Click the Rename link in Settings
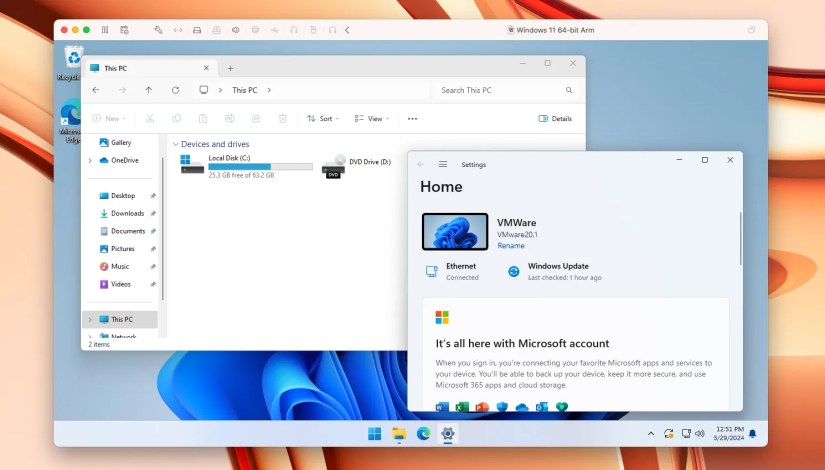 tap(511, 245)
